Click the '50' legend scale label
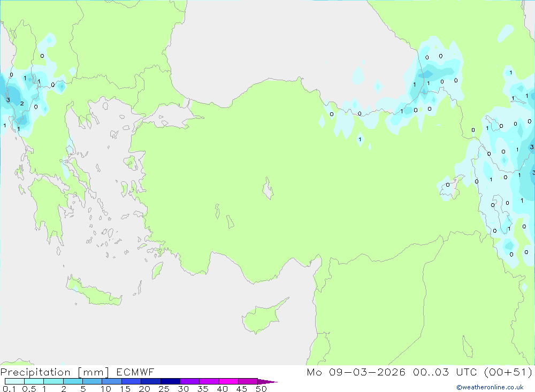The image size is (535, 392). pos(262,389)
